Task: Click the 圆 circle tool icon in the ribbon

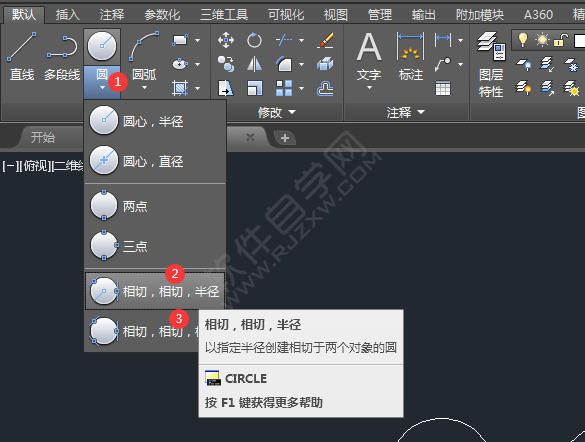Action: (102, 46)
